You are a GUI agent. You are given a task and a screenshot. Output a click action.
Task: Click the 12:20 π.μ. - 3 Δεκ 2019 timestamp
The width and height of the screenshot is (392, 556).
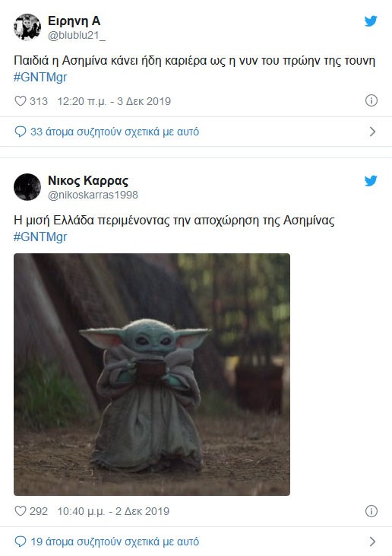(114, 101)
